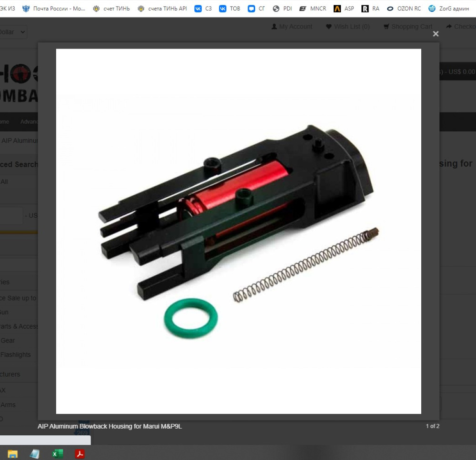Open the PDI bookmark

[282, 9]
